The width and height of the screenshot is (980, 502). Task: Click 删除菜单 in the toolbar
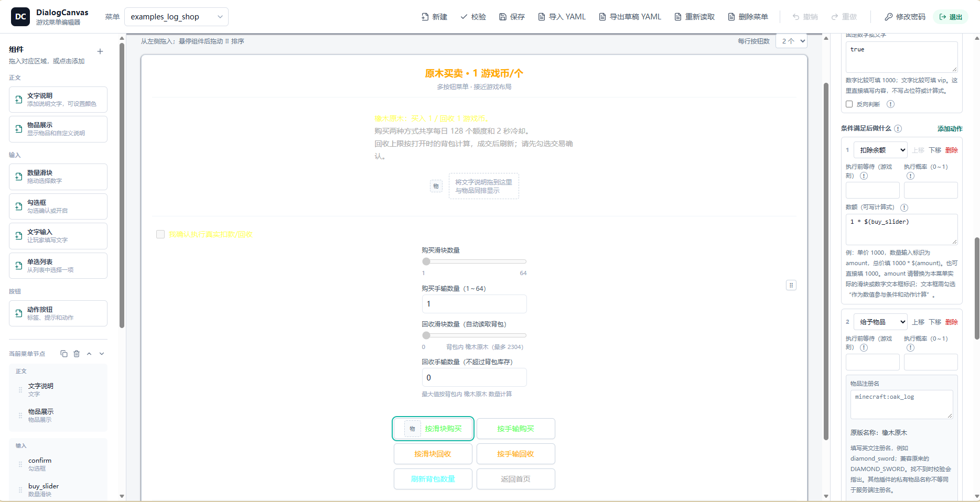click(748, 17)
